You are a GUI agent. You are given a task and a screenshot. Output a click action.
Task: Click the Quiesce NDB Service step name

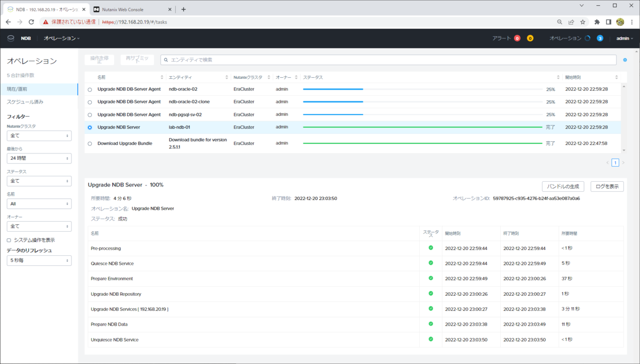112,263
